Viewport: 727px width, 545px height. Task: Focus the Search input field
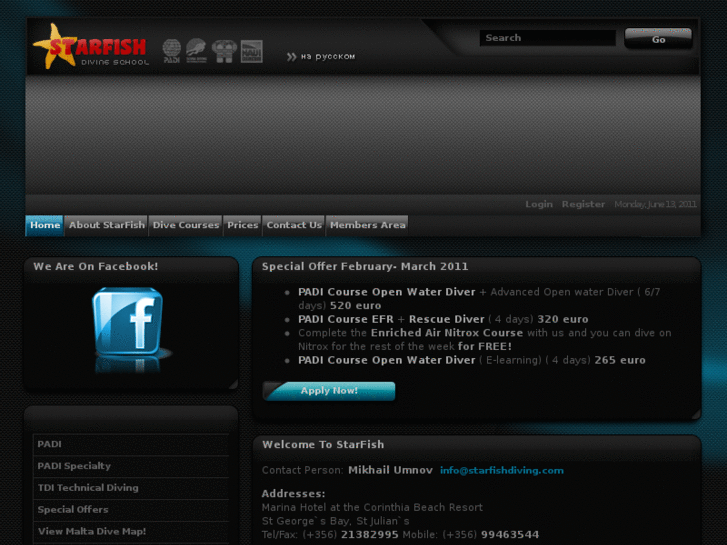[548, 38]
